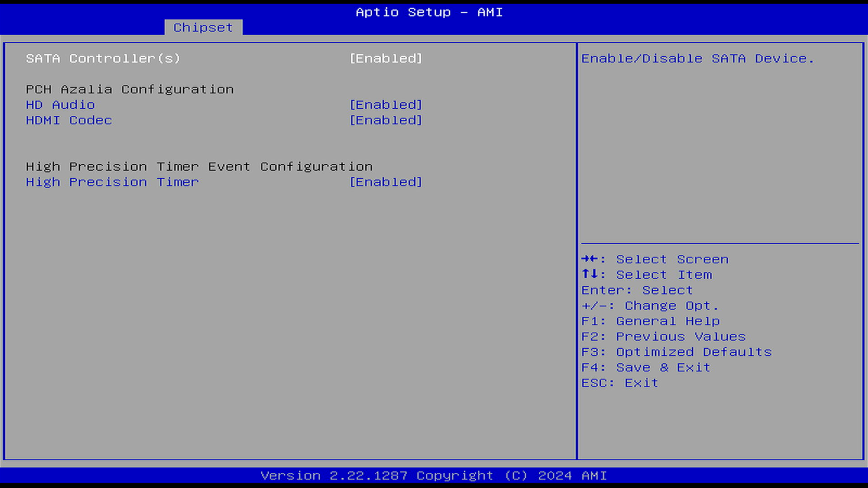Click the up-down arrows Select Item hint
This screenshot has width=868, height=488.
[x=647, y=275]
